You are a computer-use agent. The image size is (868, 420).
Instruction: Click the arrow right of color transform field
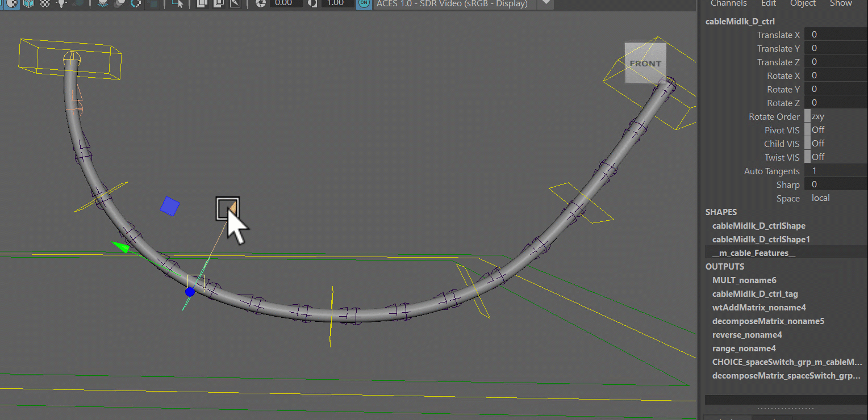(545, 3)
